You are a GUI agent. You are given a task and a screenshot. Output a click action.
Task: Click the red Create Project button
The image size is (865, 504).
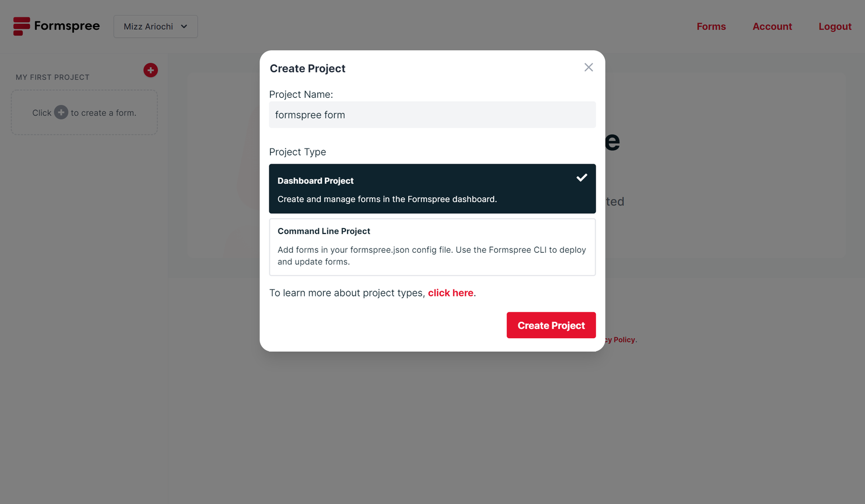pyautogui.click(x=551, y=325)
